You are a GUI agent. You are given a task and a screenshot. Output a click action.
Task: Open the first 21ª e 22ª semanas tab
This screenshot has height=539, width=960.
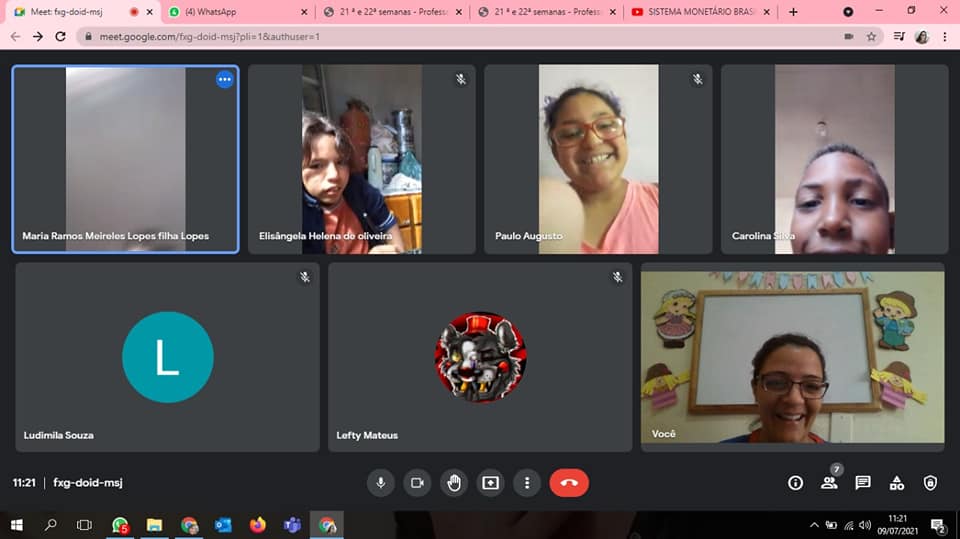click(x=393, y=12)
